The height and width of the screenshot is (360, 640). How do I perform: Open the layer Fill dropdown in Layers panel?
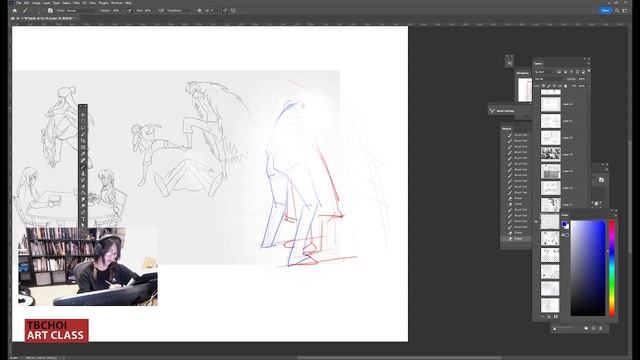pos(583,86)
